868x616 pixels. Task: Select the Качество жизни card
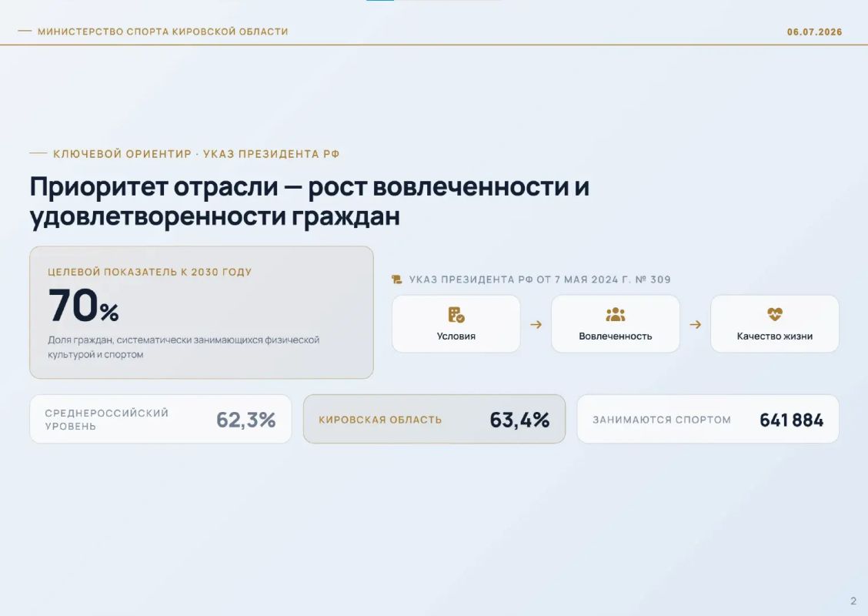(x=774, y=323)
